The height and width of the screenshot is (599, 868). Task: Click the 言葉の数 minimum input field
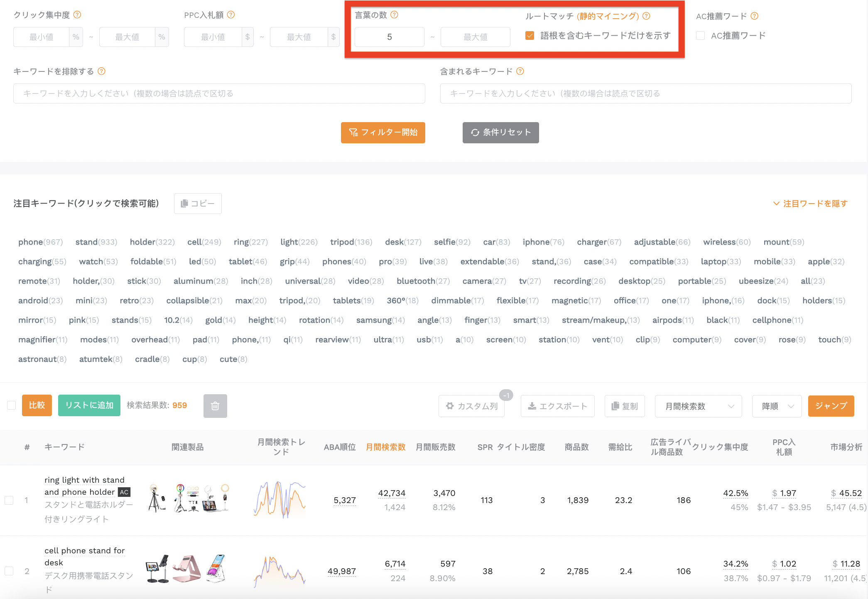click(x=390, y=37)
